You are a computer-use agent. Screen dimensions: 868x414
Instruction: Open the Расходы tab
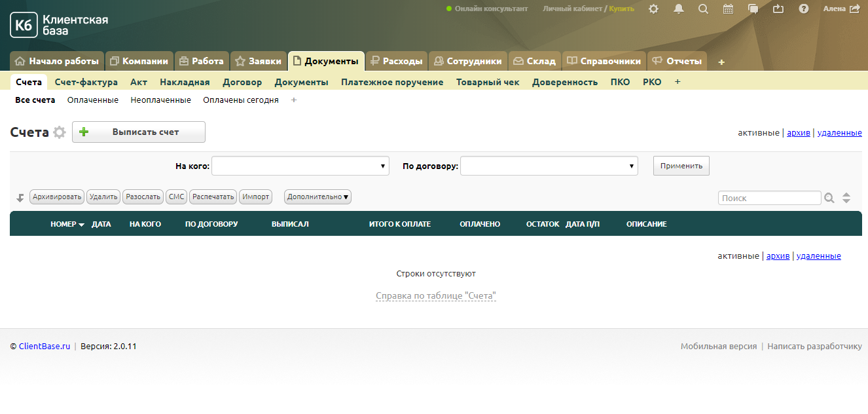coord(397,61)
